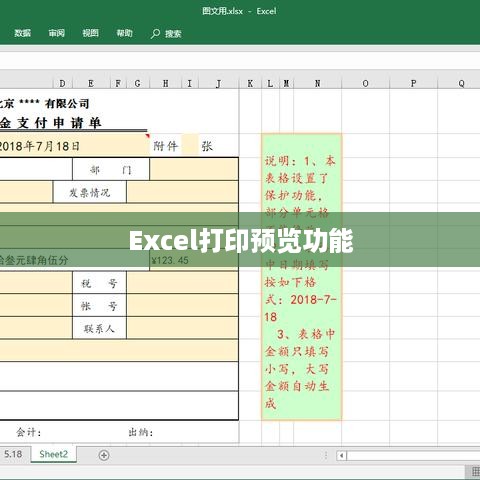Open the 帮助 ribbon tab
480x480 pixels.
pyautogui.click(x=124, y=33)
